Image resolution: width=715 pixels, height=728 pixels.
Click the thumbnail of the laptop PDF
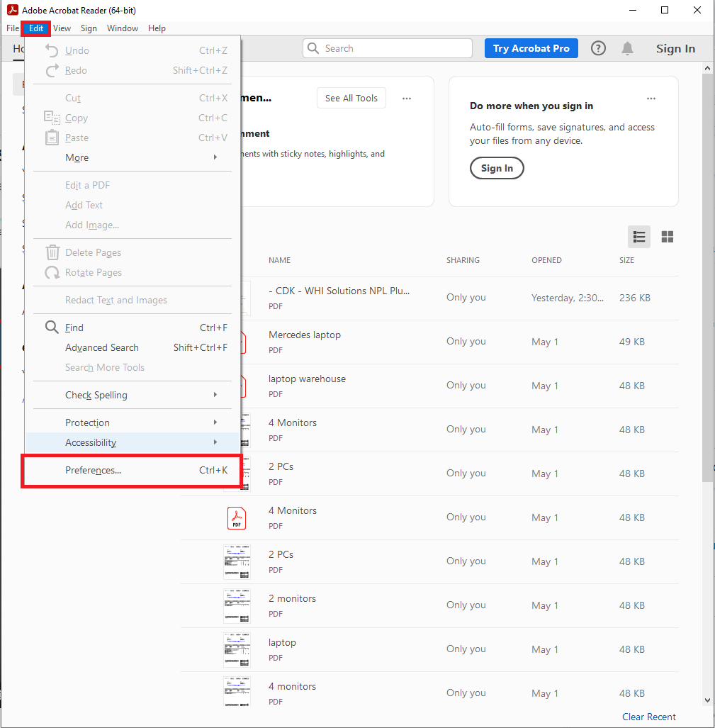pos(237,649)
